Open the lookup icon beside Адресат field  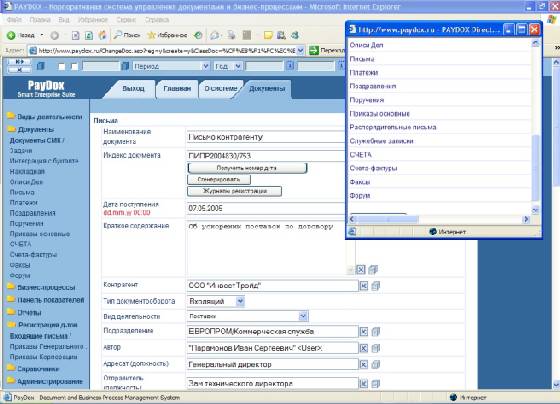tap(376, 364)
